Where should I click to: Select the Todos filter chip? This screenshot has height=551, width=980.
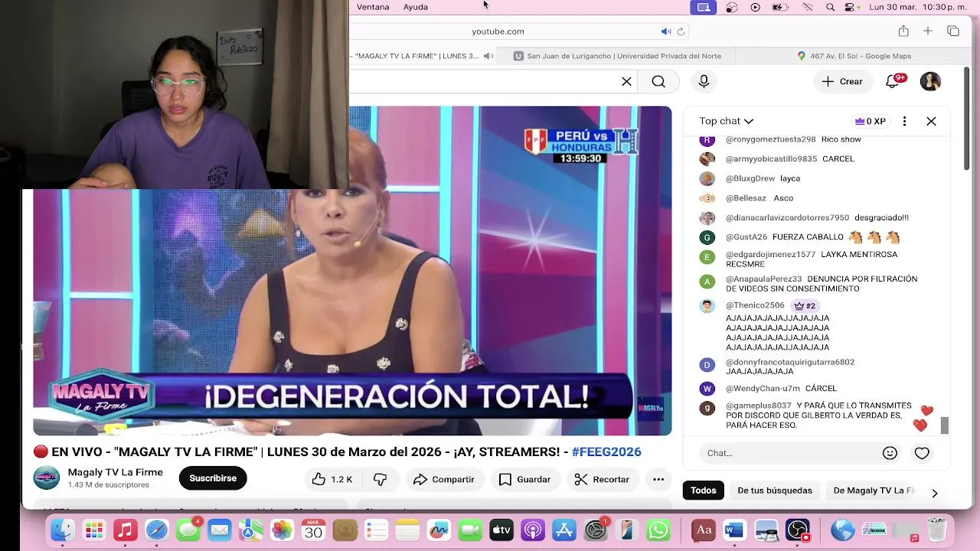click(x=704, y=491)
